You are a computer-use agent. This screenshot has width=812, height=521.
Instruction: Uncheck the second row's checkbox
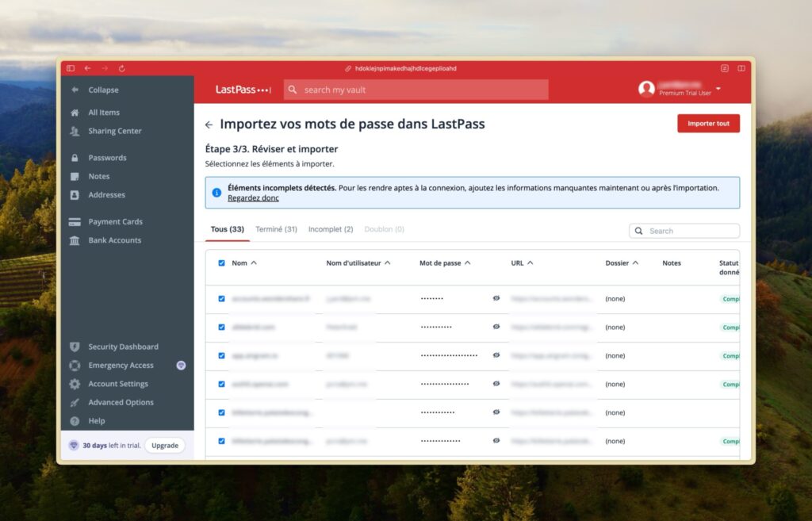coord(222,328)
